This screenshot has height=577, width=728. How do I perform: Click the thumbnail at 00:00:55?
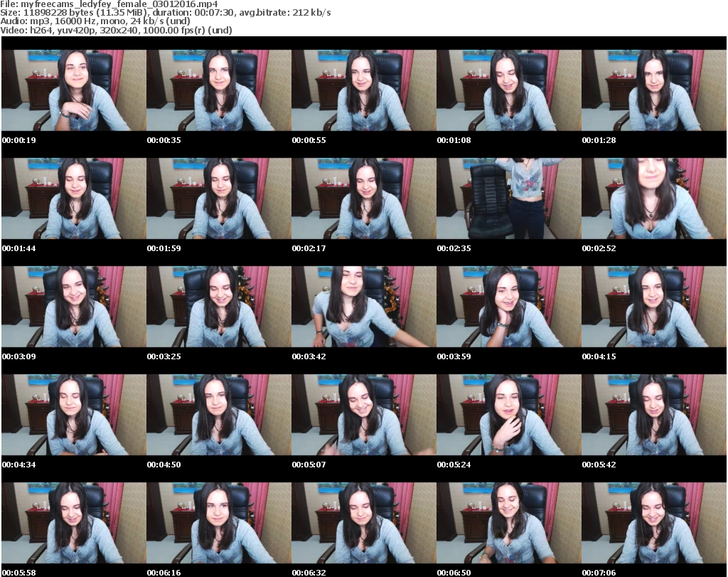pyautogui.click(x=363, y=90)
